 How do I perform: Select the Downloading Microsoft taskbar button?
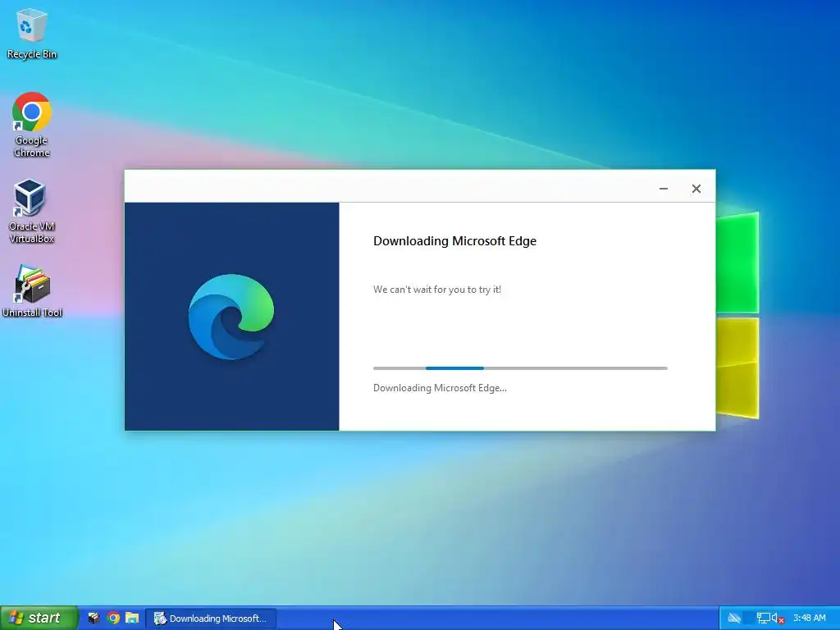[211, 619]
